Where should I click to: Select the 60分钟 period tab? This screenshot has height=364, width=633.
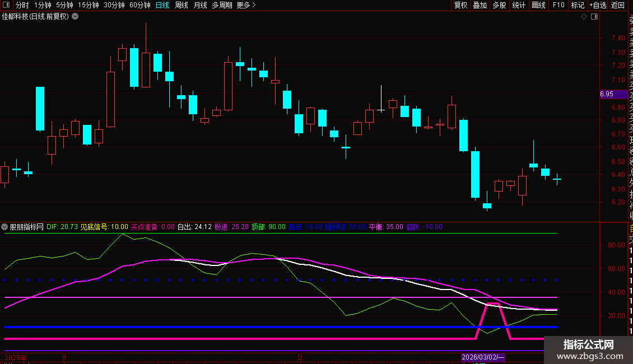coord(139,5)
